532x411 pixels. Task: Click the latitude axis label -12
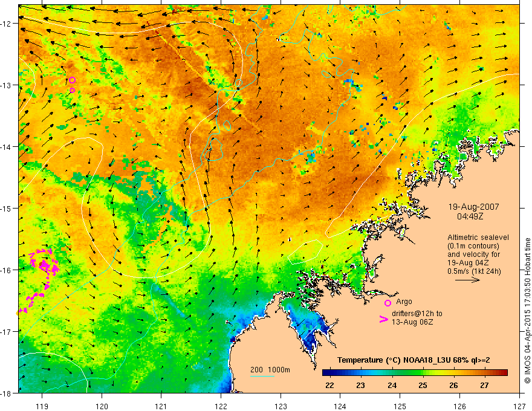tap(7, 24)
